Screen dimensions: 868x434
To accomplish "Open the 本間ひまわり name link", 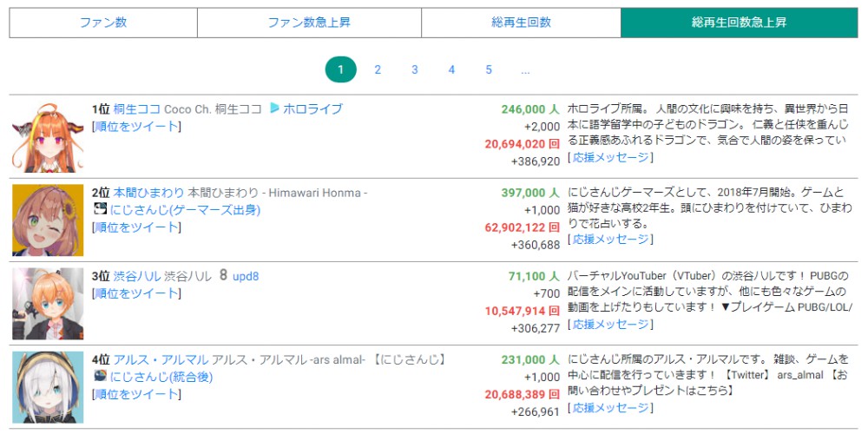I will coord(149,193).
